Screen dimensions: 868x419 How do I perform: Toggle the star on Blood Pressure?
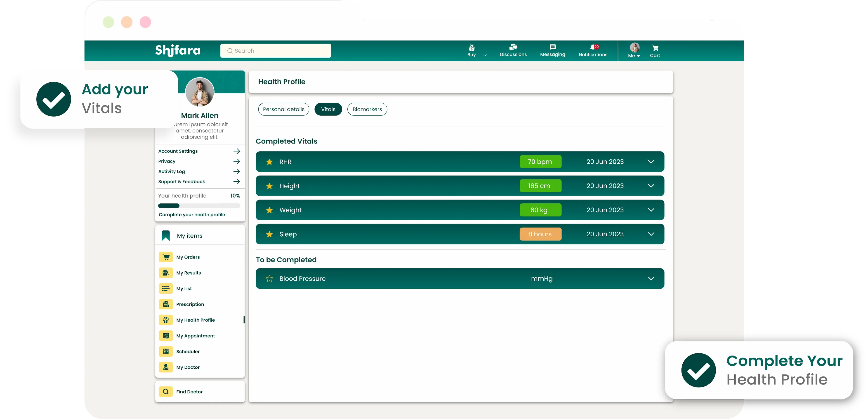point(269,279)
